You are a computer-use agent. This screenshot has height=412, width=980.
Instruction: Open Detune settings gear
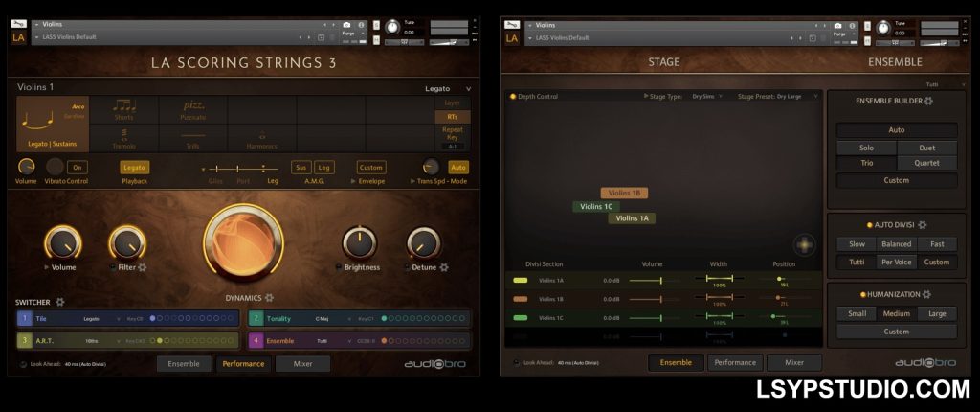click(x=444, y=267)
